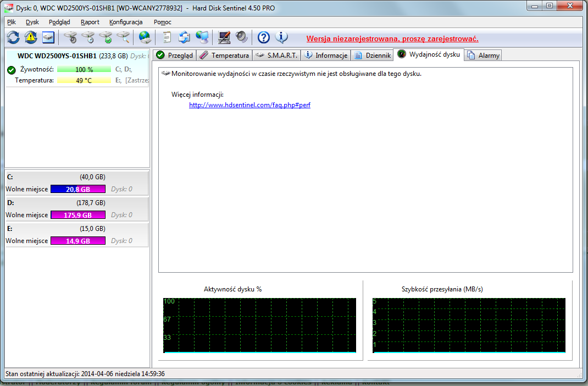Click the disk with green checkmark icon
Screen dimensions: 588x386
pyautogui.click(x=106, y=37)
